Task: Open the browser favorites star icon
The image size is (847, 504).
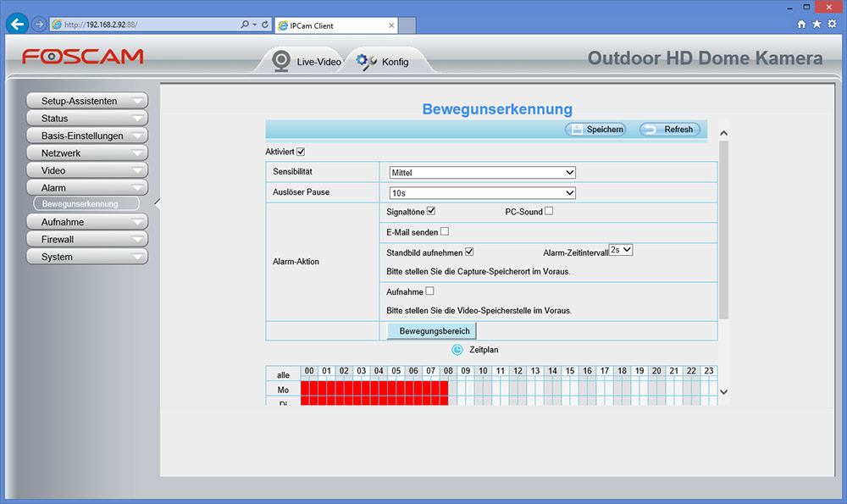Action: 817,25
